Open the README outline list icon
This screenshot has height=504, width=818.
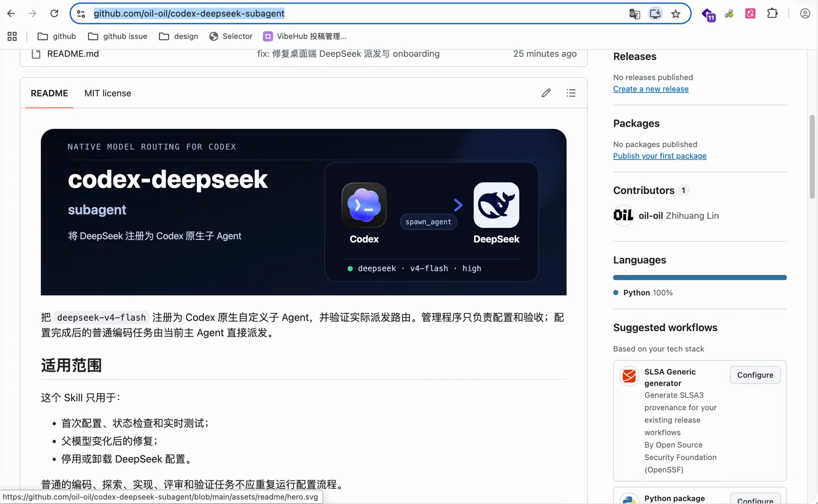(x=571, y=93)
